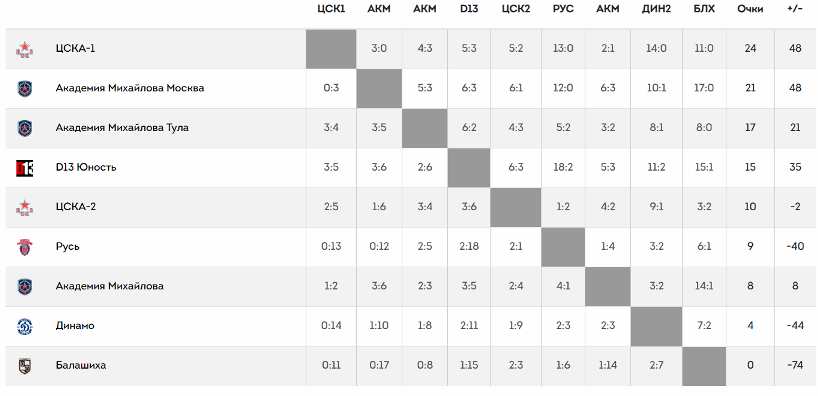The image size is (818, 396).
Task: Click the Русь team logo
Action: pyautogui.click(x=25, y=247)
